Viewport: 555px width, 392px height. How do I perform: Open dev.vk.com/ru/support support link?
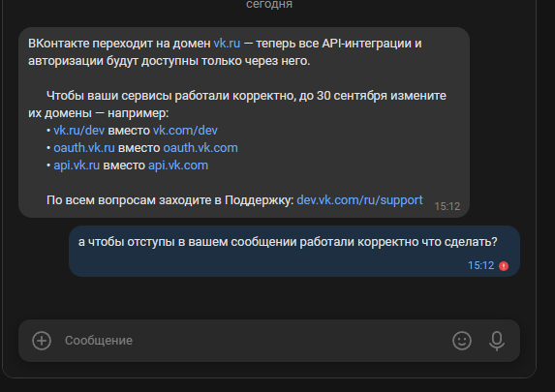pos(359,200)
